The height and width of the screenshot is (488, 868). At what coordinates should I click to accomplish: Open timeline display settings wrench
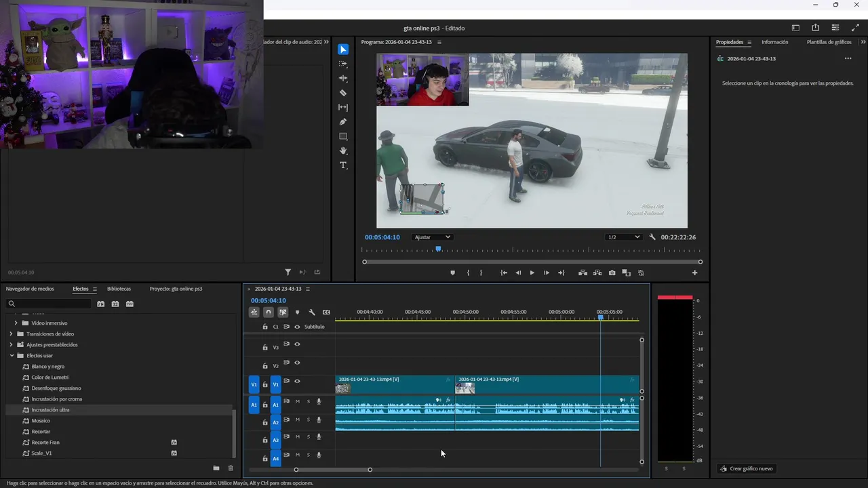(x=312, y=312)
